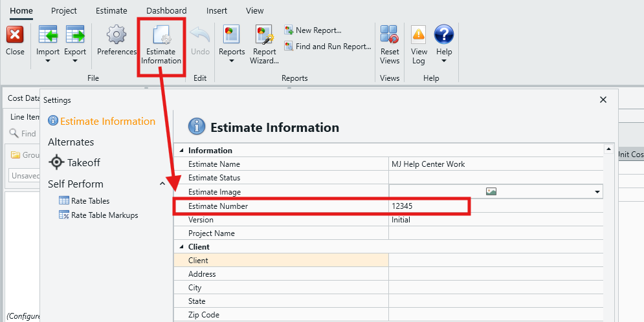Screen dimensions: 644x322
Task: Collapse the Self Perform section
Action: coord(162,184)
